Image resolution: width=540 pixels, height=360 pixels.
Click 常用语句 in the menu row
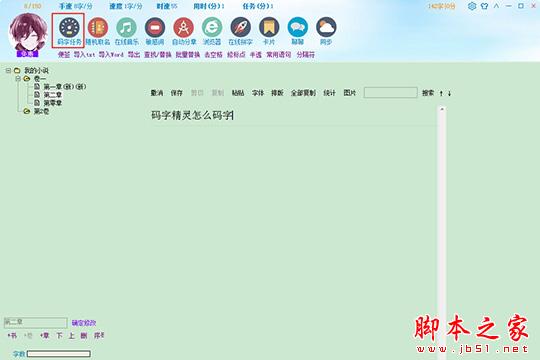click(x=279, y=54)
